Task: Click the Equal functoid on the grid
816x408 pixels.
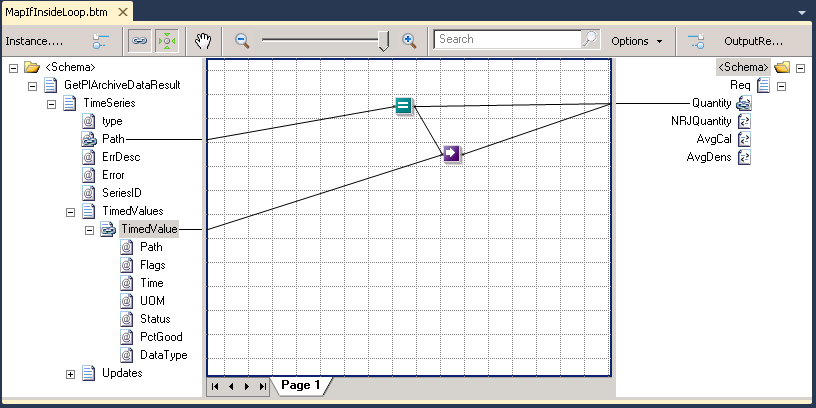Action: point(403,106)
